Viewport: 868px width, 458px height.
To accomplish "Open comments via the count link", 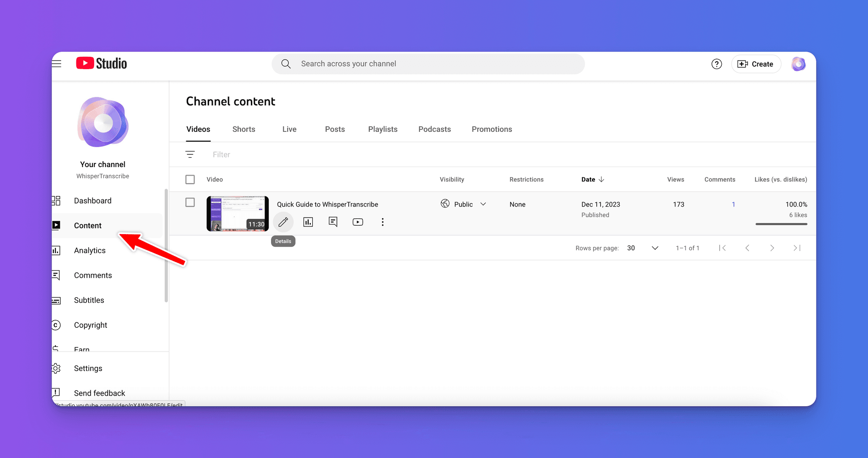I will point(734,204).
